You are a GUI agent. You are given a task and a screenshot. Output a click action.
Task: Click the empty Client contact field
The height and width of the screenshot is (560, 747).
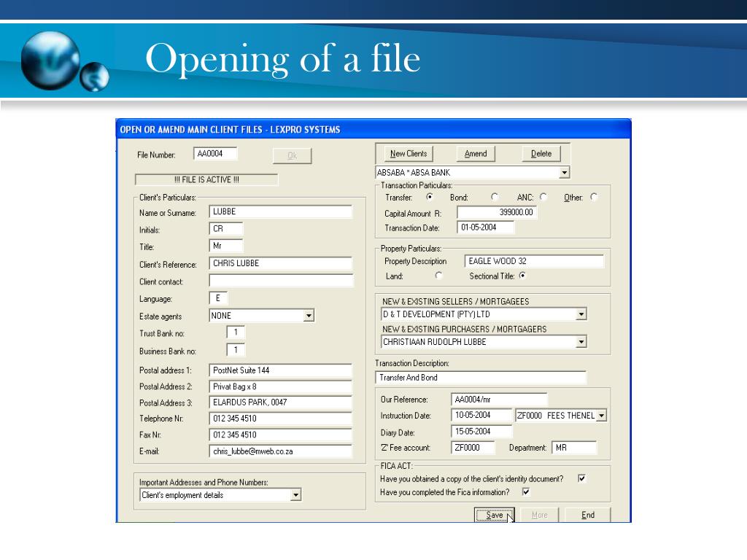pos(281,281)
